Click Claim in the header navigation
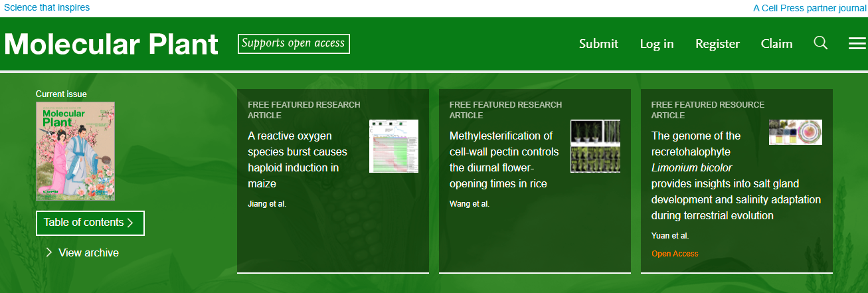This screenshot has width=868, height=293. (776, 44)
